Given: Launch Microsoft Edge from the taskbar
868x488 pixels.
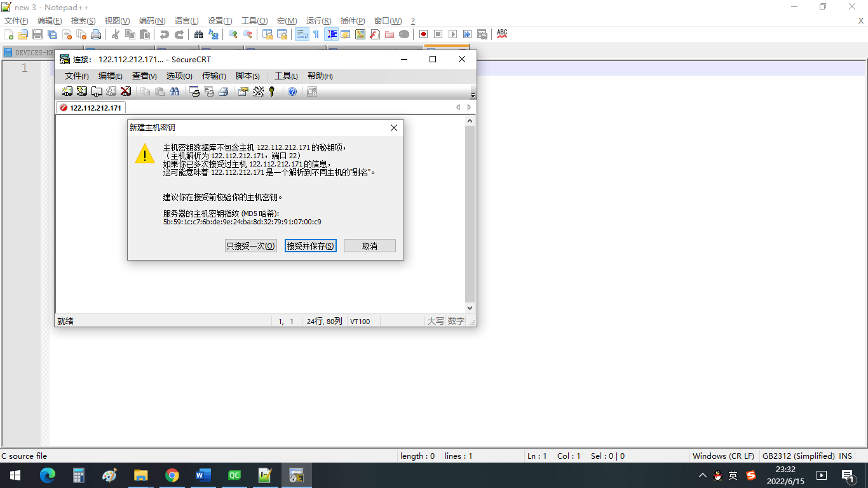Looking at the screenshot, I should coord(48,475).
